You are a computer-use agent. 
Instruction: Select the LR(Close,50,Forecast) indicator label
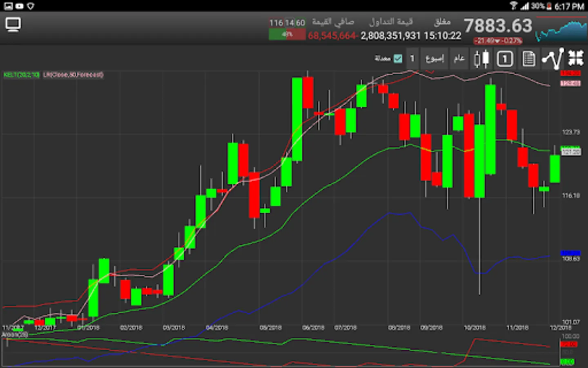[73, 75]
